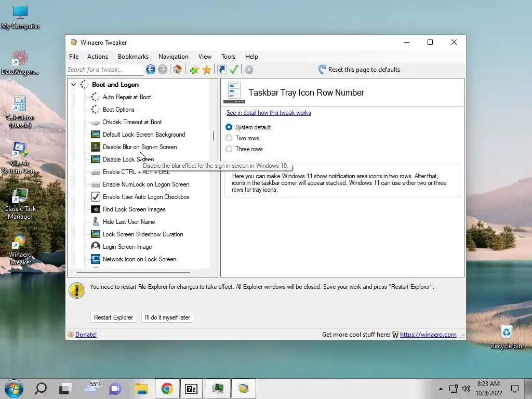Open the https://winaero.com link
This screenshot has height=399, width=532.
(x=428, y=335)
